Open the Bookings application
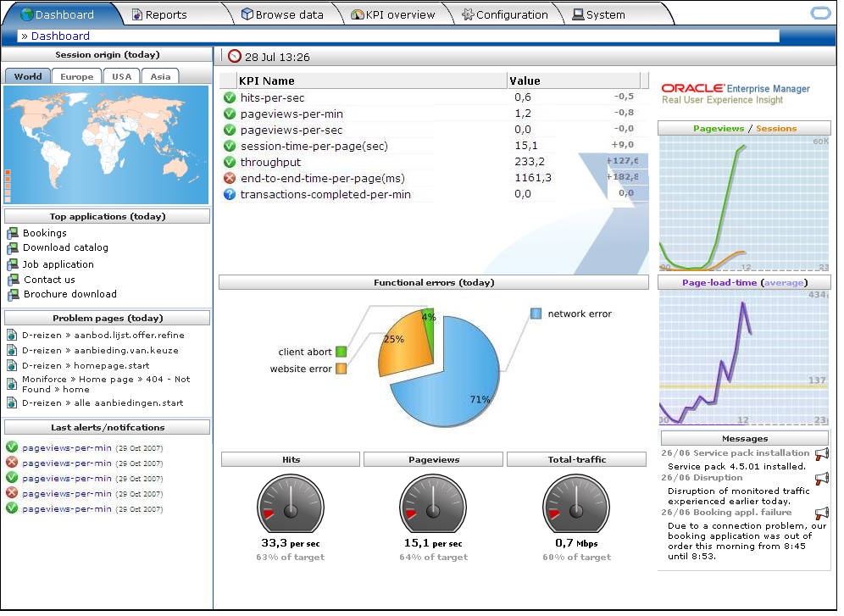 (x=45, y=233)
